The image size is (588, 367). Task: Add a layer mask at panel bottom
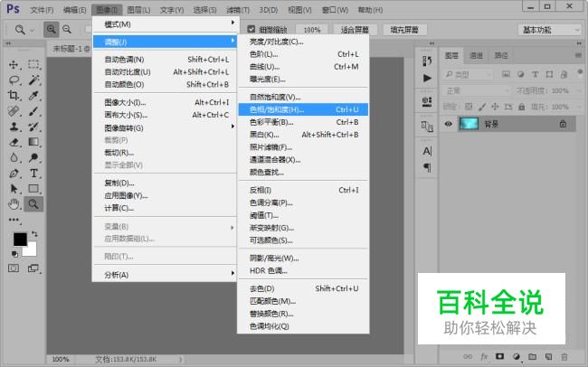point(499,356)
